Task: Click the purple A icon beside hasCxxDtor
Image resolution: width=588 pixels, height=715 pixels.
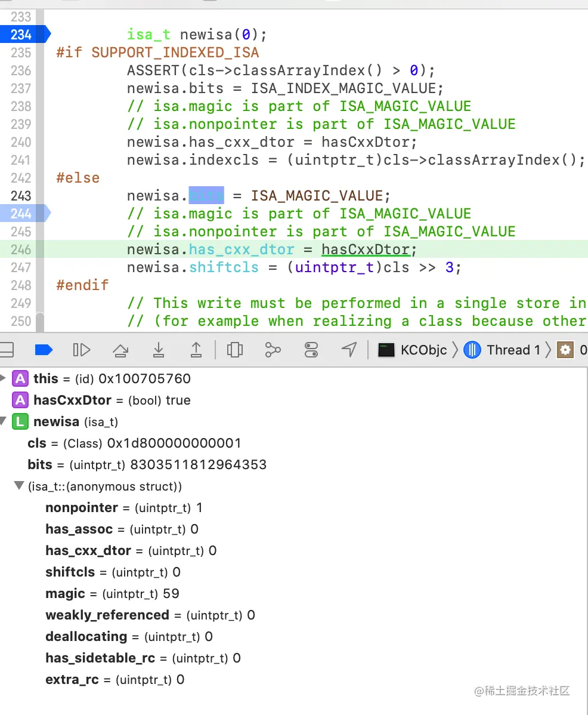Action: (x=20, y=400)
